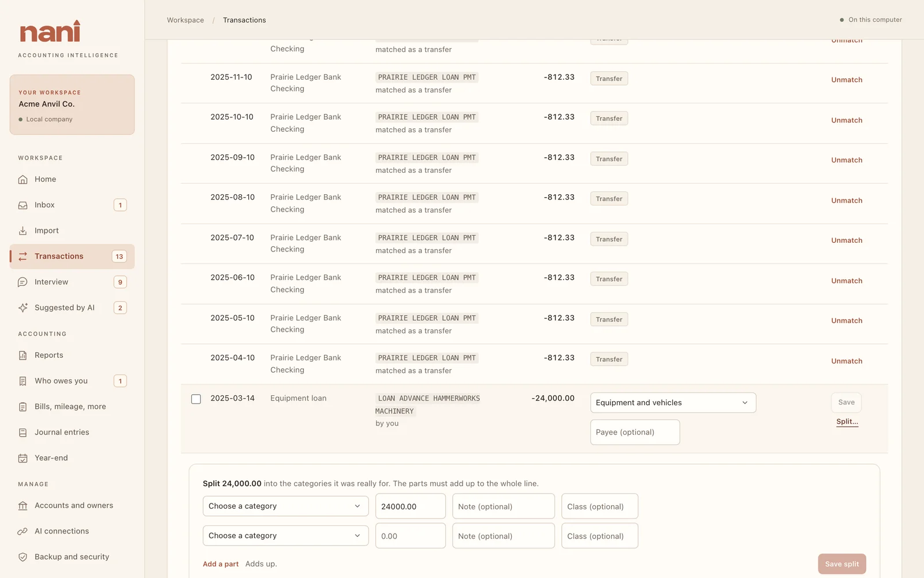Click the second Class (optional) field
Viewport: 924px width, 578px height.
(x=600, y=536)
